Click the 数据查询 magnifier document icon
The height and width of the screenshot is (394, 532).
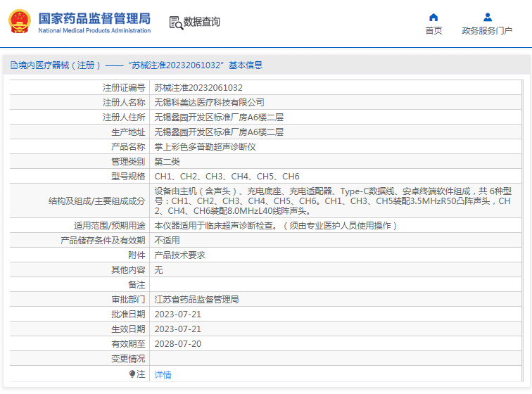pos(176,23)
